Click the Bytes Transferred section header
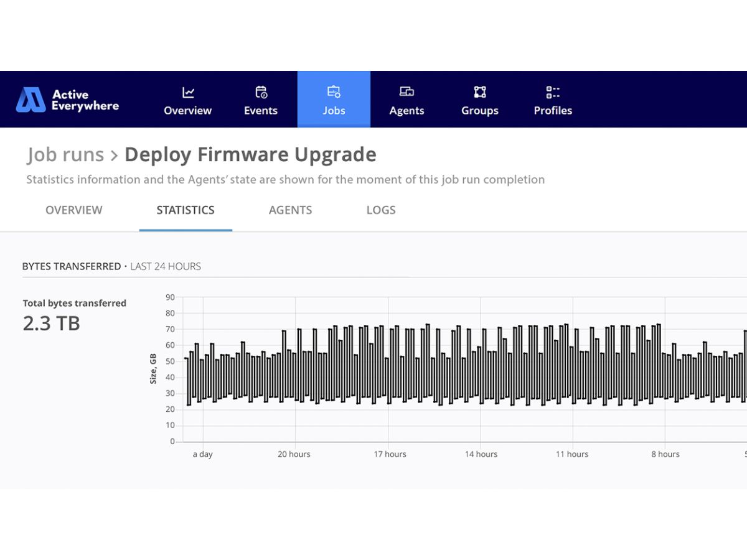 72,266
